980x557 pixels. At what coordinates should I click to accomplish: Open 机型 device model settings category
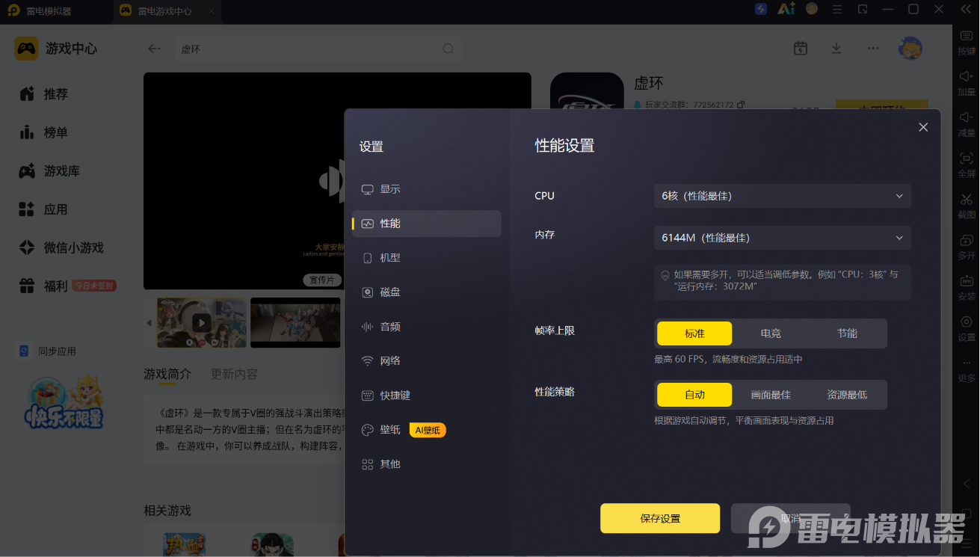[x=427, y=258]
